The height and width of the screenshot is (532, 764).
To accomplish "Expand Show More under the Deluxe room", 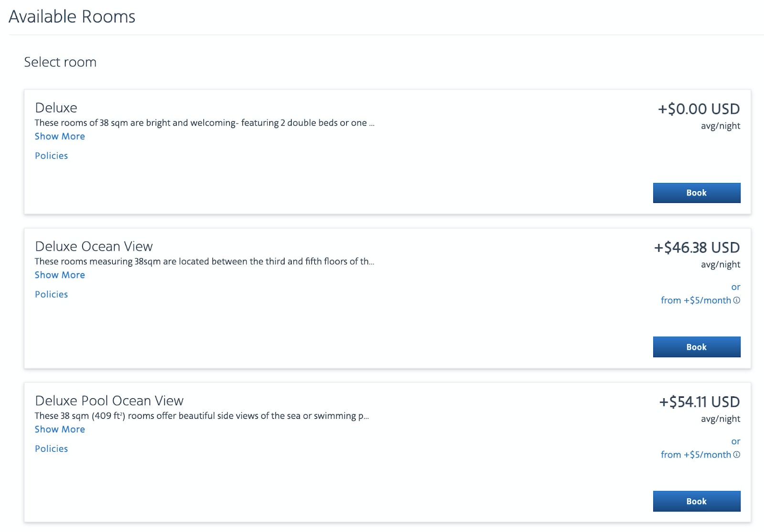I will [x=60, y=137].
